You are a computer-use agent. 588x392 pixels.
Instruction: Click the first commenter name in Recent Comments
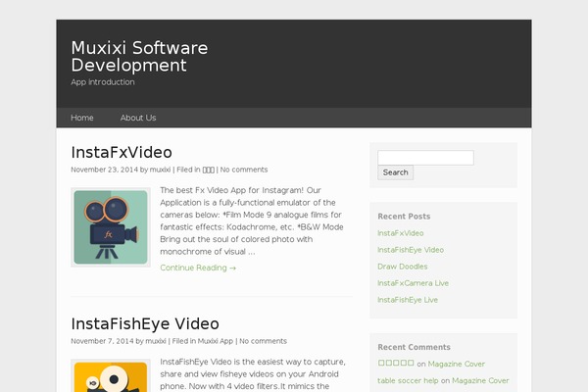396,364
